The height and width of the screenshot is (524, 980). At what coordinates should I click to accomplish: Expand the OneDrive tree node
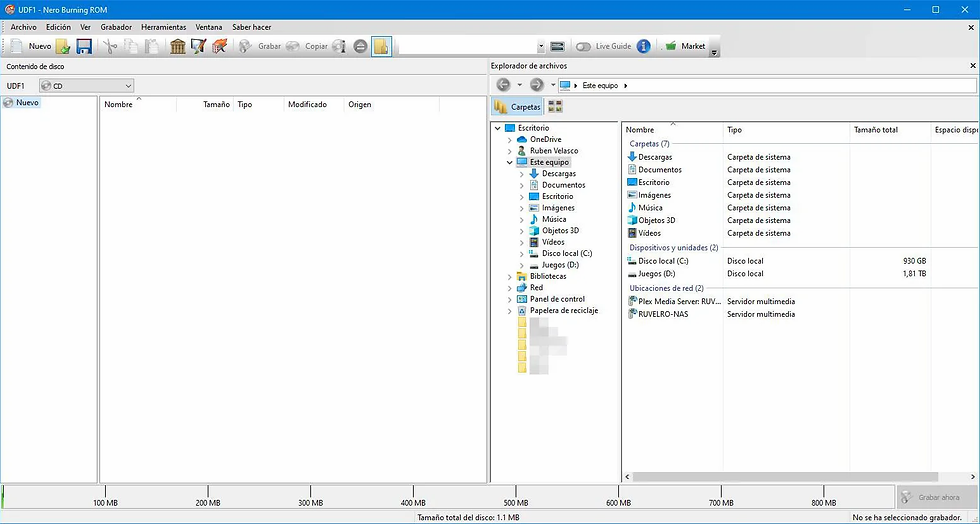pos(510,139)
